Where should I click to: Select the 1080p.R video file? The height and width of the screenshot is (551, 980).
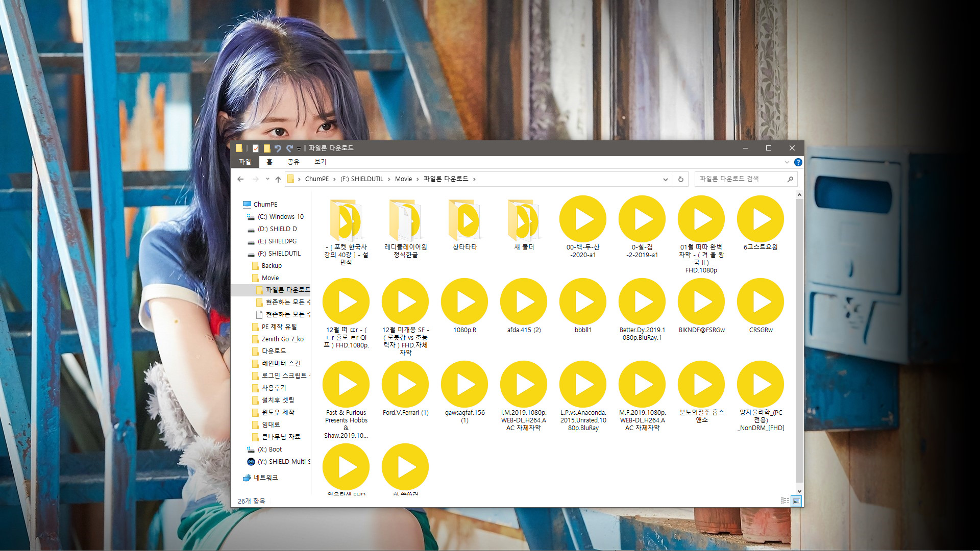[465, 306]
